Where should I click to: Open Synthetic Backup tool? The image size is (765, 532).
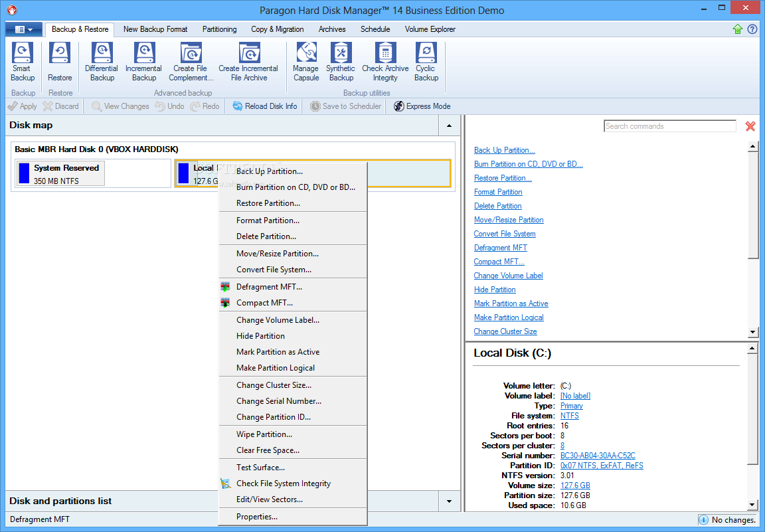341,62
